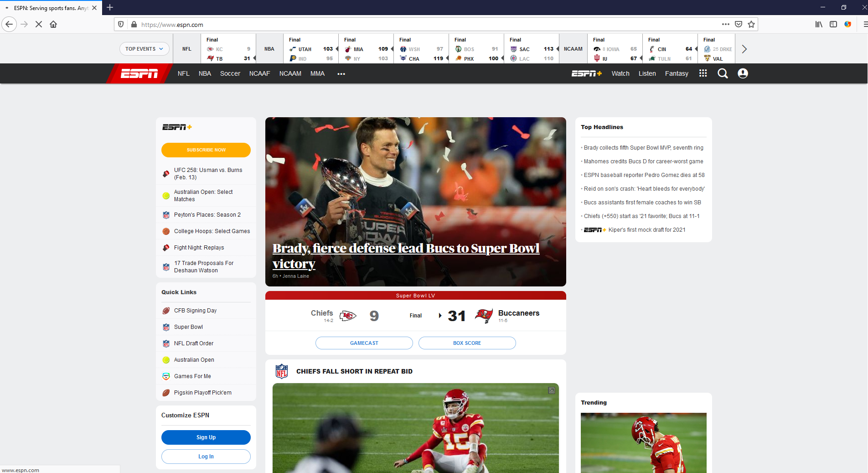Open headline about Brady's fifth Super Bowl MVP
The width and height of the screenshot is (868, 473).
click(643, 147)
